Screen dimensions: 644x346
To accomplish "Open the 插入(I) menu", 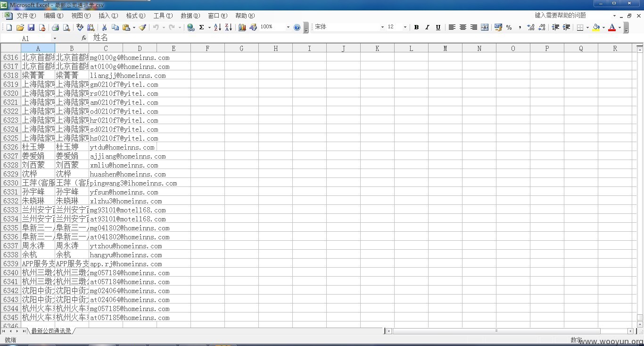I will click(x=108, y=16).
